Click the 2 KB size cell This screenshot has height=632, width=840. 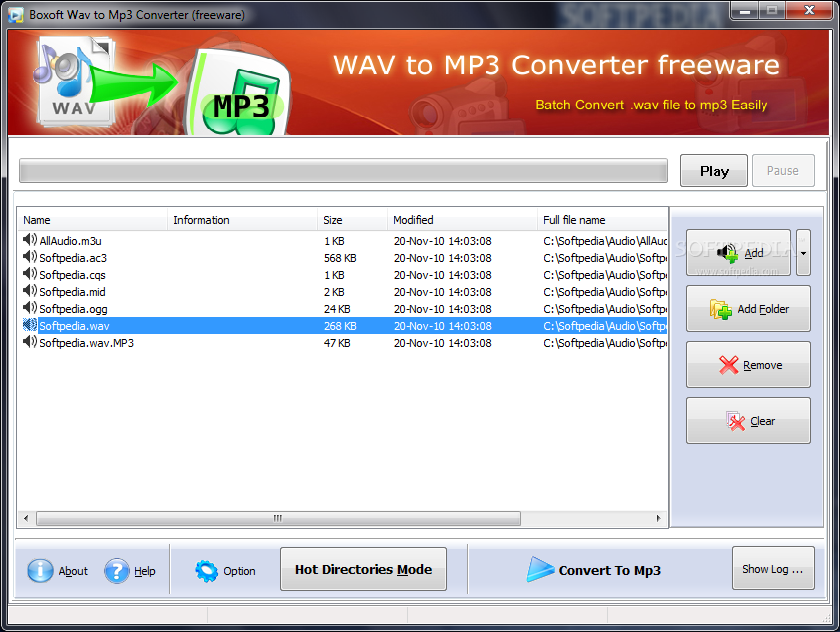(334, 292)
